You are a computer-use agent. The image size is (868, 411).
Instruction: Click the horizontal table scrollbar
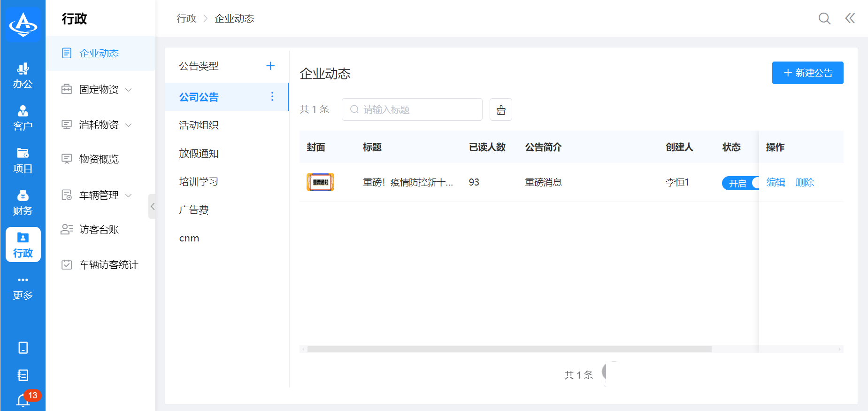509,349
